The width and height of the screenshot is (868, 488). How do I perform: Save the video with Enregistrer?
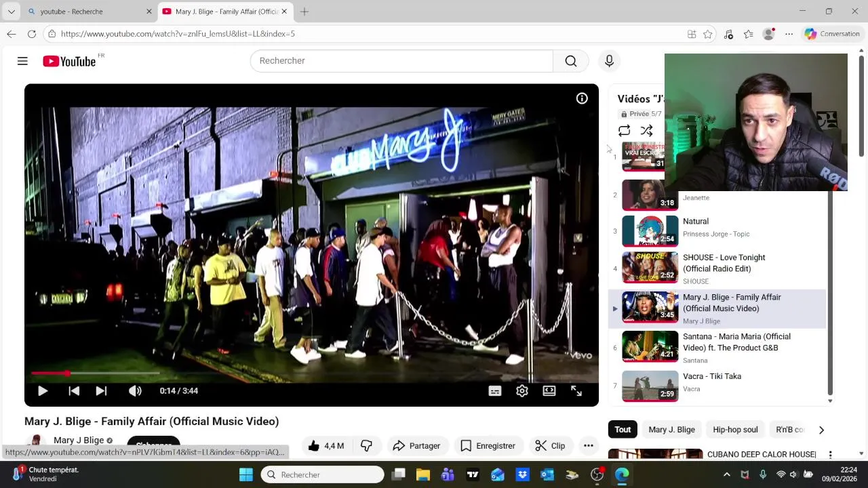pyautogui.click(x=488, y=446)
